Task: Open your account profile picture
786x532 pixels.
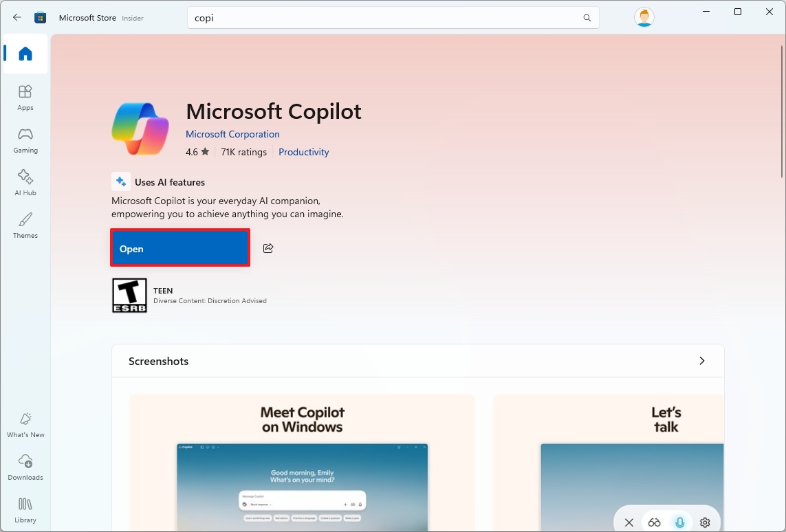Action: (644, 17)
